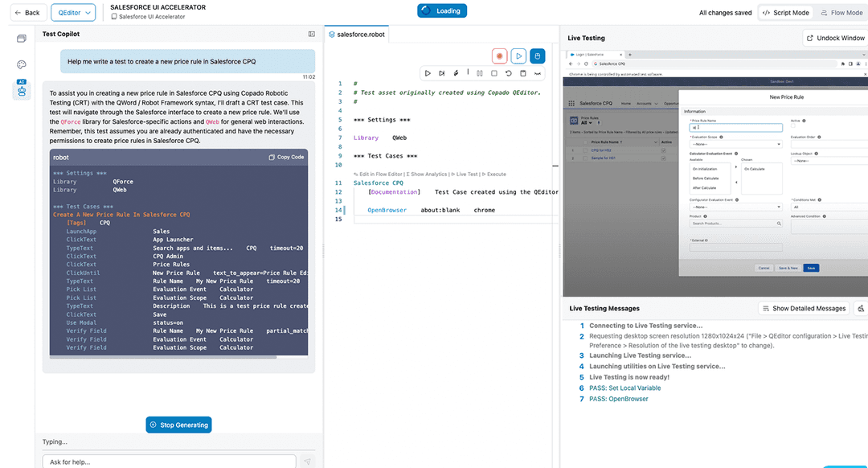Screen dimensions: 868x468
Task: Open the Evaluation Scope dropdown
Action: click(735, 144)
